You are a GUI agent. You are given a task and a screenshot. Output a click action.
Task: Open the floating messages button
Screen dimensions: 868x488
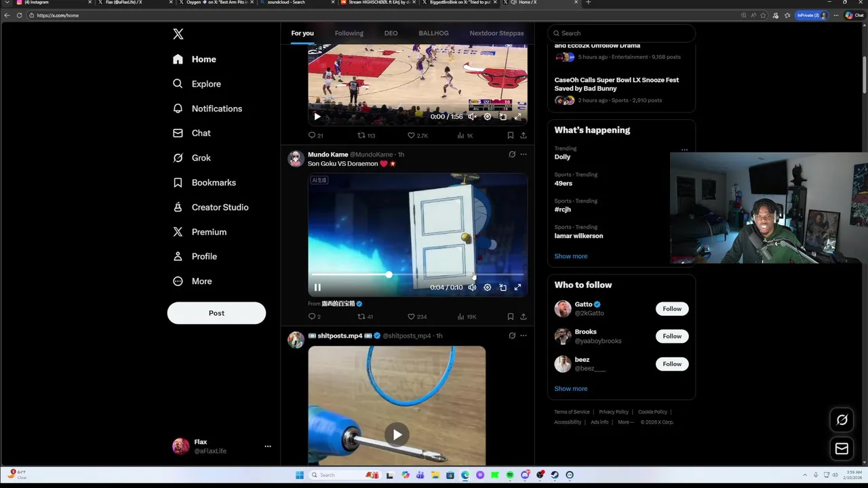pos(842,449)
